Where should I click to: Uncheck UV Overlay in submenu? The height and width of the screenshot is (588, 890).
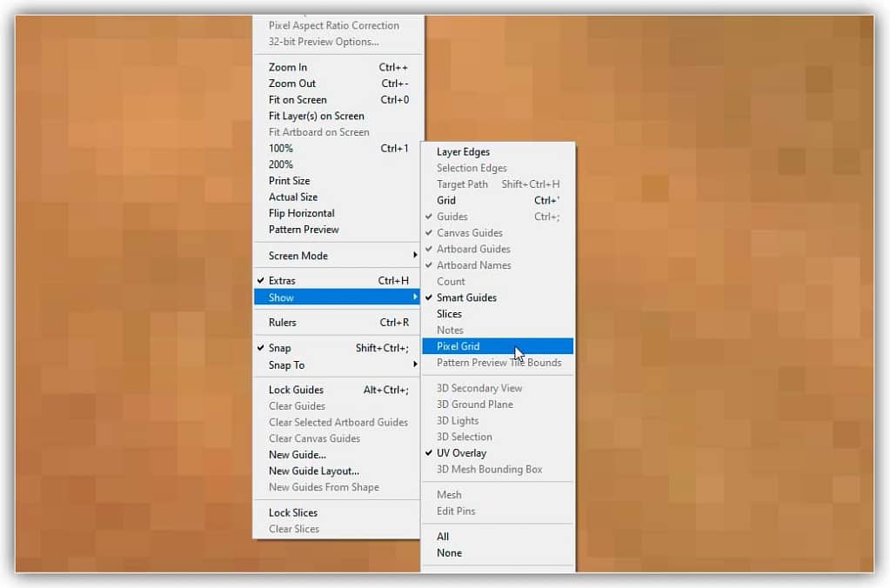(x=461, y=453)
